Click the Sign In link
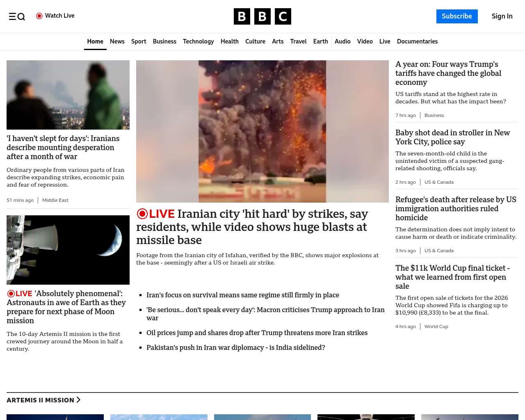The width and height of the screenshot is (525, 420). (502, 16)
